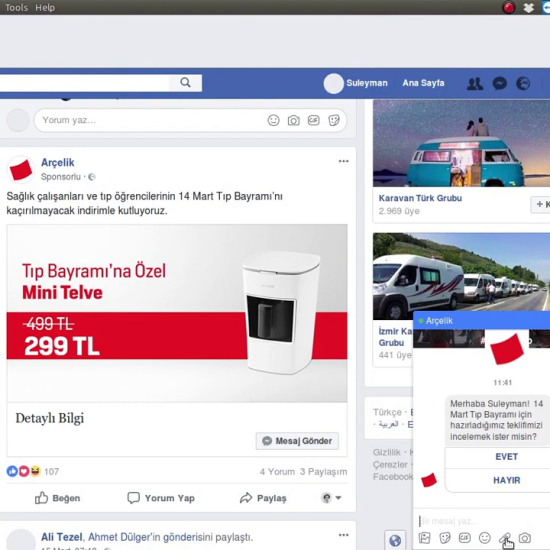
Task: Insert emoji in comment box
Action: tap(274, 120)
